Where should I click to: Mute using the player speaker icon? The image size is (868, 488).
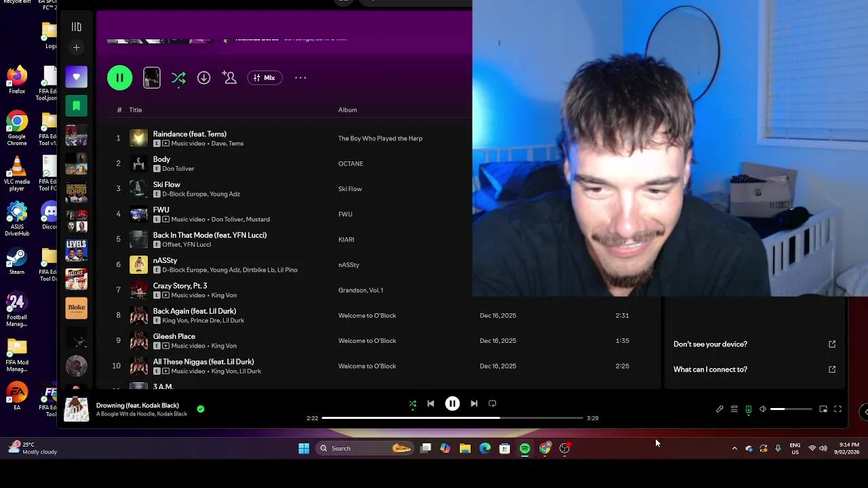(x=763, y=409)
